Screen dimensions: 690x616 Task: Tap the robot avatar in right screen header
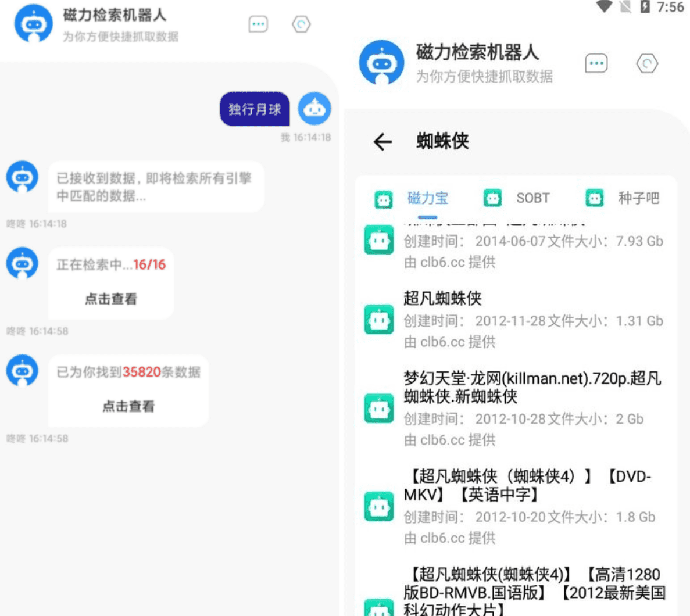coord(381,63)
